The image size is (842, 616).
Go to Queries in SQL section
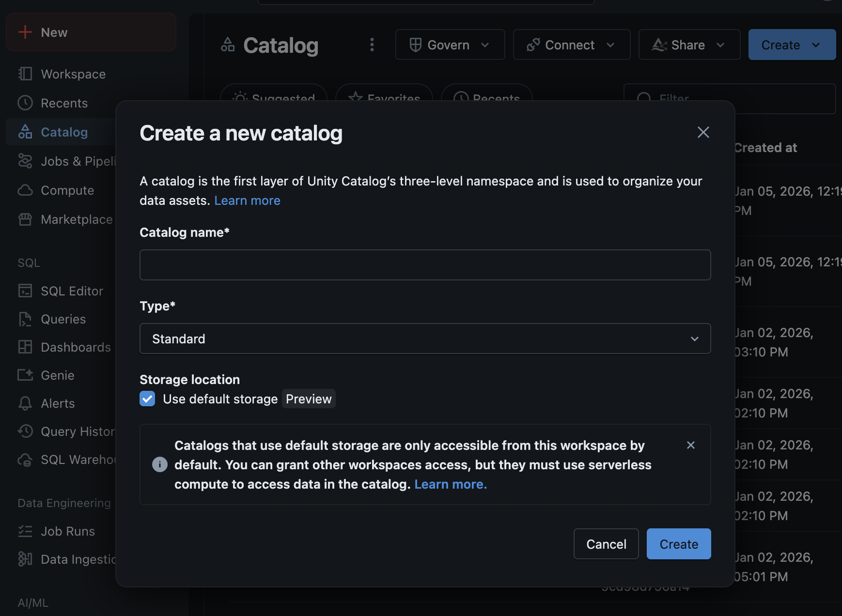pyautogui.click(x=63, y=319)
